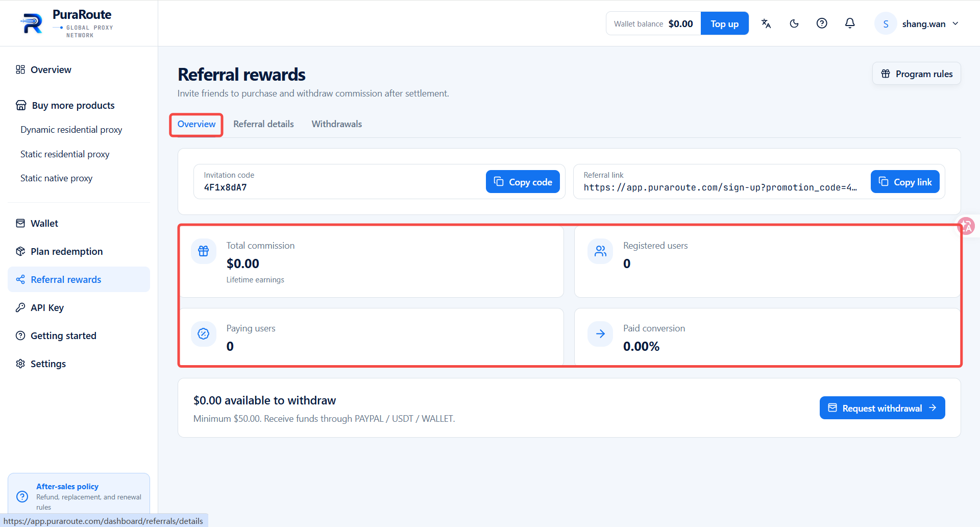Click the After-sales policy question icon
The width and height of the screenshot is (980, 527).
22,496
